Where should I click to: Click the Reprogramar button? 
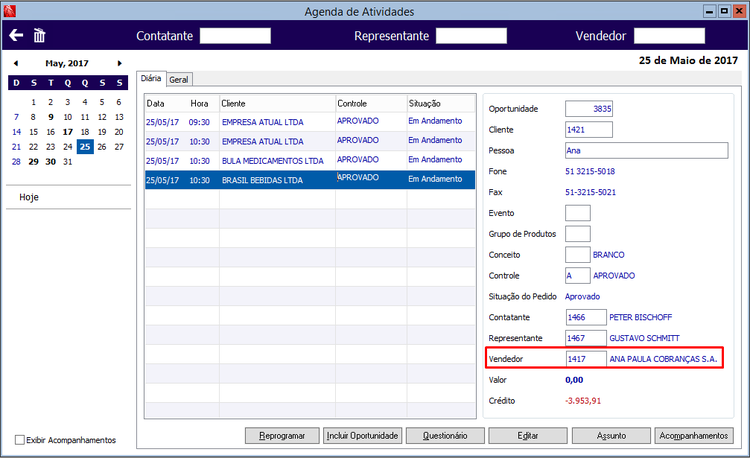pos(282,436)
